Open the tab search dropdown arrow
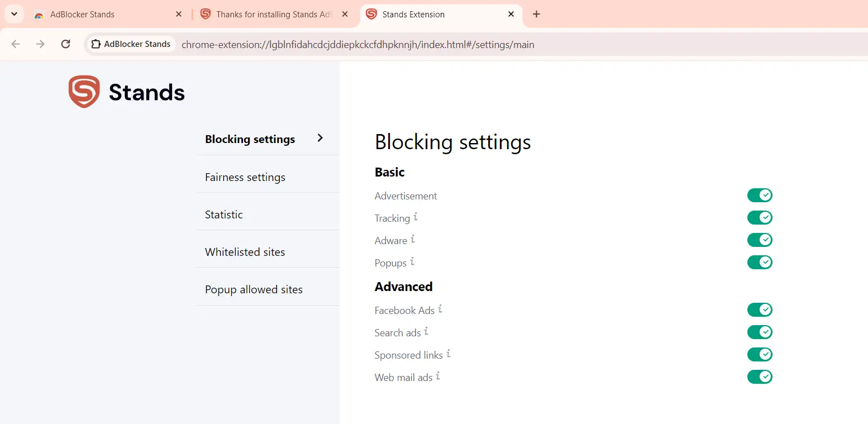Viewport: 868px width, 424px height. tap(14, 14)
